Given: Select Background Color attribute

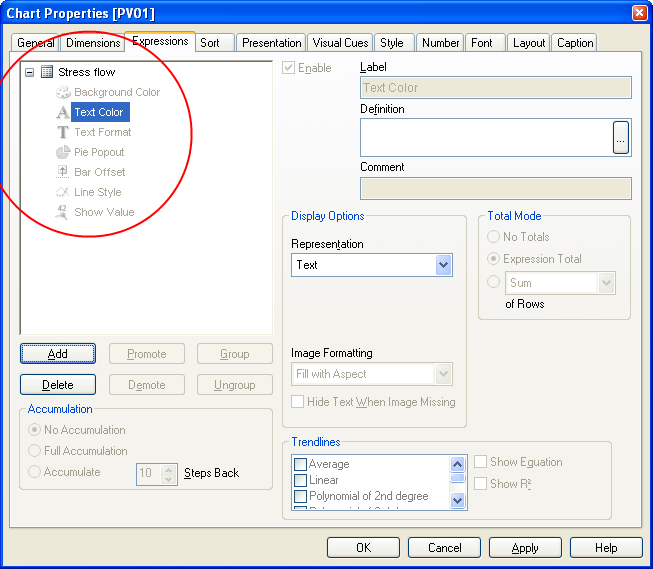Looking at the screenshot, I should (x=117, y=92).
